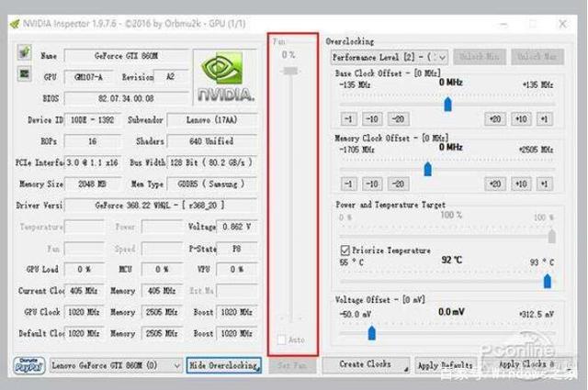Decrease Base Clock Offset by 20
The image size is (588, 390).
point(398,119)
